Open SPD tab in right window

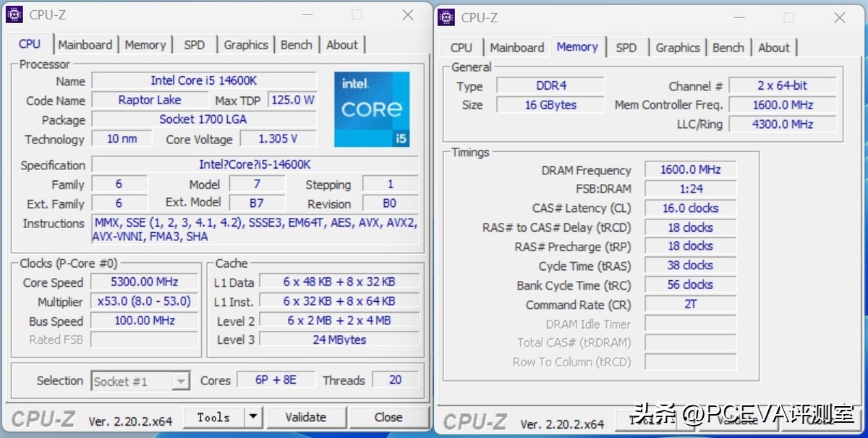pyautogui.click(x=626, y=48)
